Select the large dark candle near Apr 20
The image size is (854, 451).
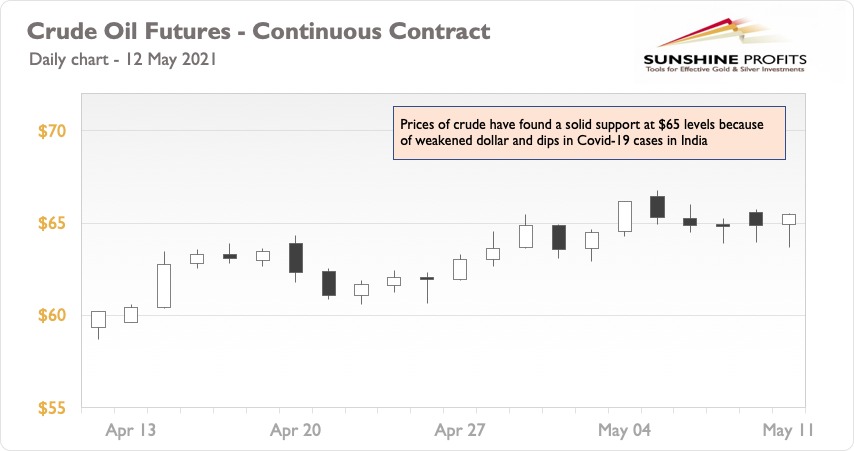coord(296,258)
